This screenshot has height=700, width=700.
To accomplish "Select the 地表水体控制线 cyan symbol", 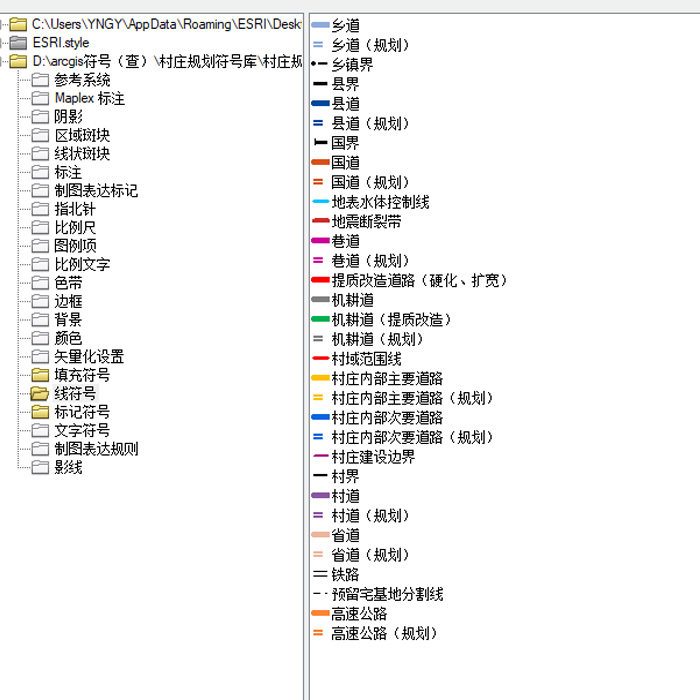I will coord(371,202).
